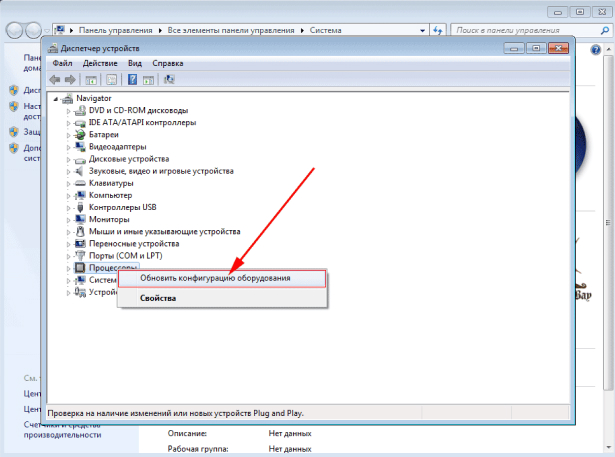615x457 pixels.
Task: Expand the Батареи node
Action: pos(68,135)
